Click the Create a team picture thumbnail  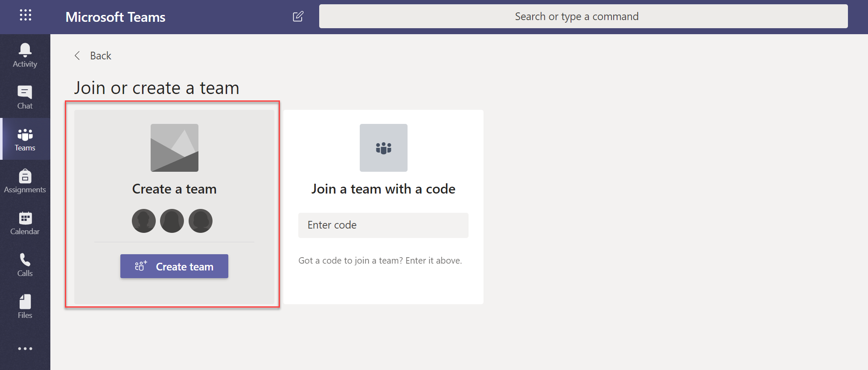click(x=174, y=148)
